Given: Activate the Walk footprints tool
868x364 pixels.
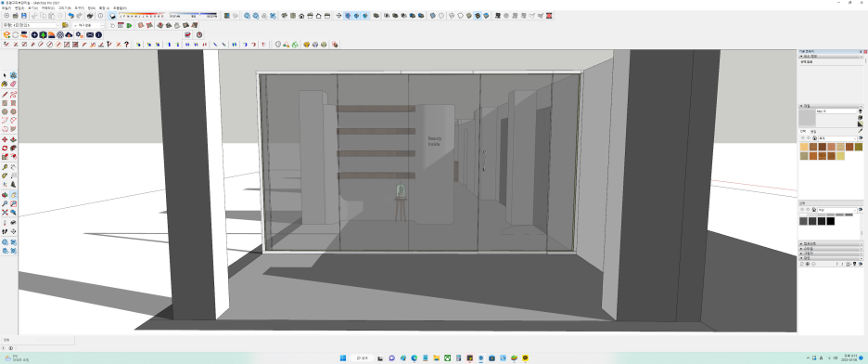Looking at the screenshot, I should click(x=5, y=231).
